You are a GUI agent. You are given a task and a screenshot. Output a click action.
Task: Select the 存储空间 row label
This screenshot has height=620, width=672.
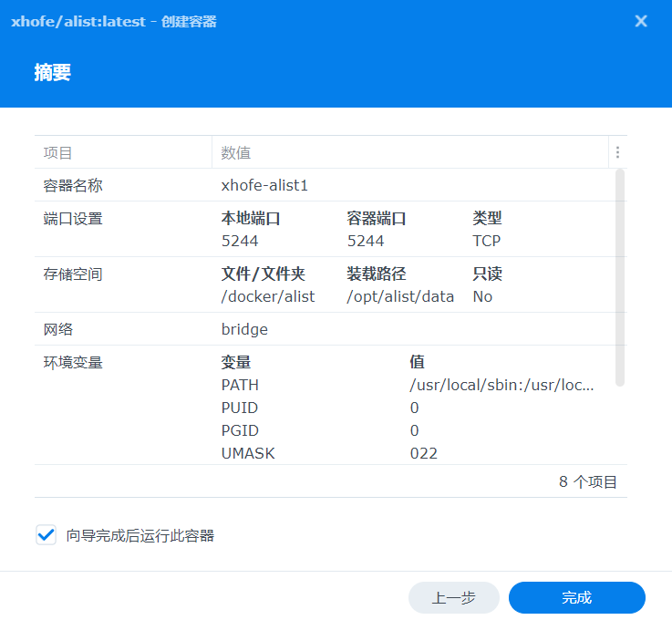click(73, 274)
